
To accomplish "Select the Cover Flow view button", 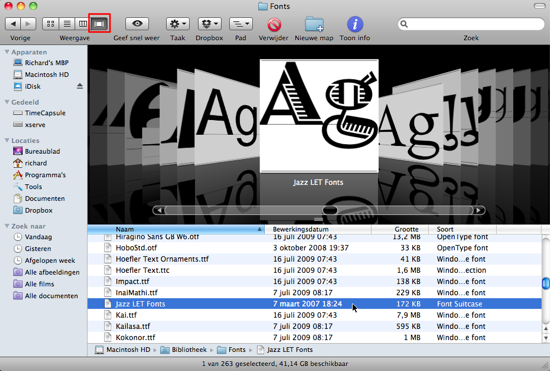I will click(99, 24).
